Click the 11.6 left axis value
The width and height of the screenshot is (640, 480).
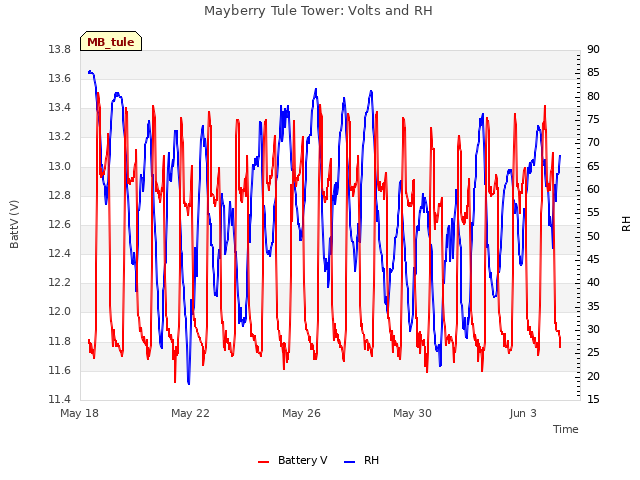coord(60,370)
